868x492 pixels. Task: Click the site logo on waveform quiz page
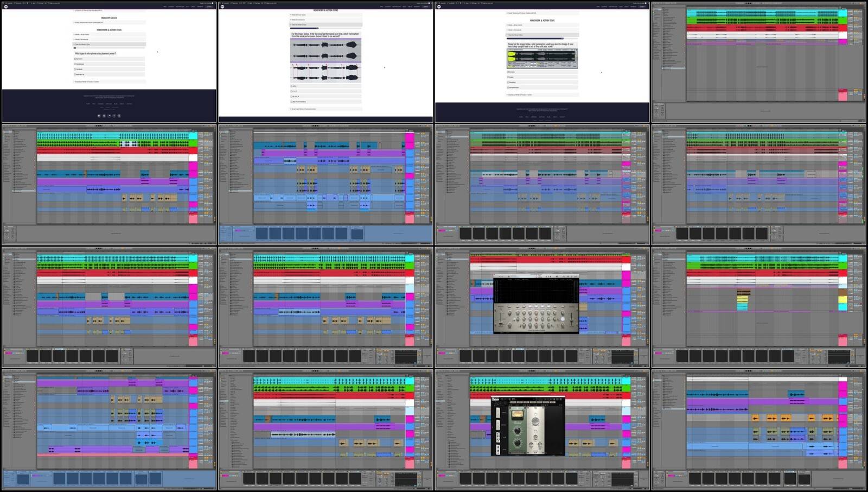(x=222, y=7)
